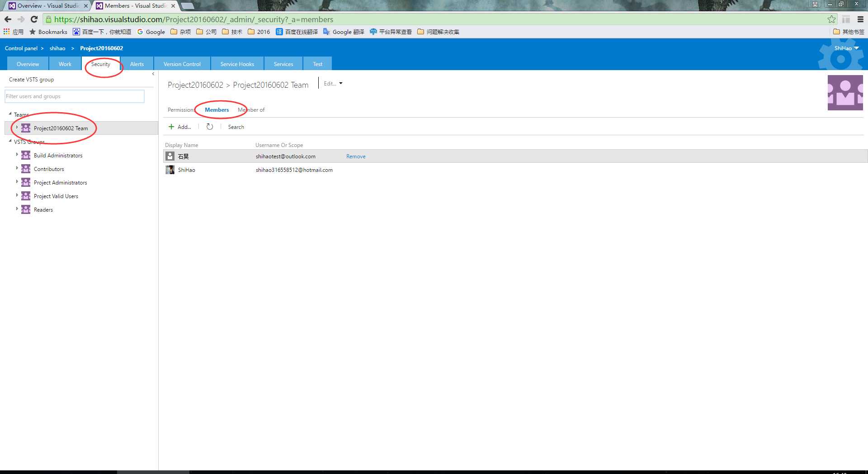Reload the page with refresh icon
Viewport: 868px width, 474px height.
click(34, 19)
